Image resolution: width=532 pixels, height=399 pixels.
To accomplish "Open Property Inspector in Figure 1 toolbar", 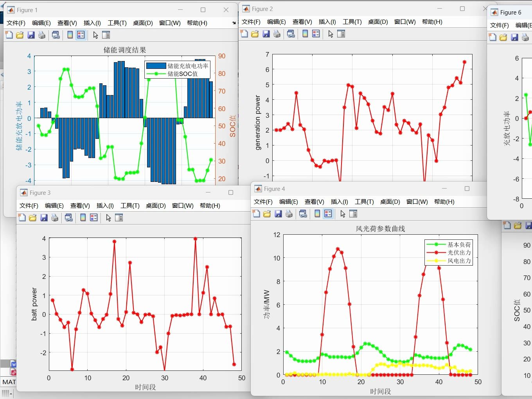I will coord(106,35).
